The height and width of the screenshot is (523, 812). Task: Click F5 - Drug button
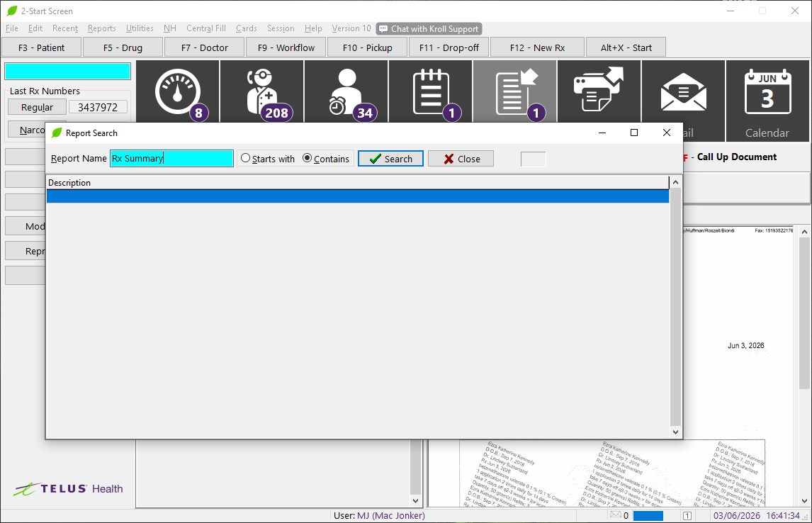pyautogui.click(x=123, y=47)
